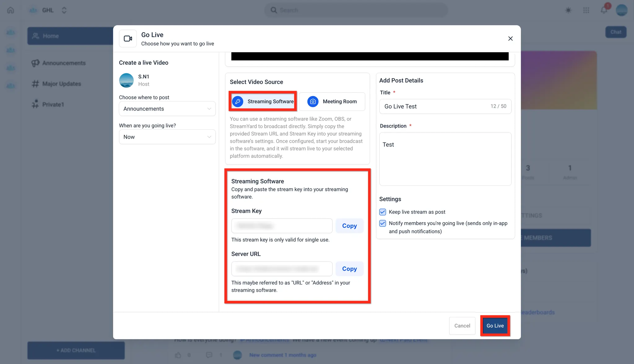Copy the Server URL
634x364 pixels.
click(349, 269)
